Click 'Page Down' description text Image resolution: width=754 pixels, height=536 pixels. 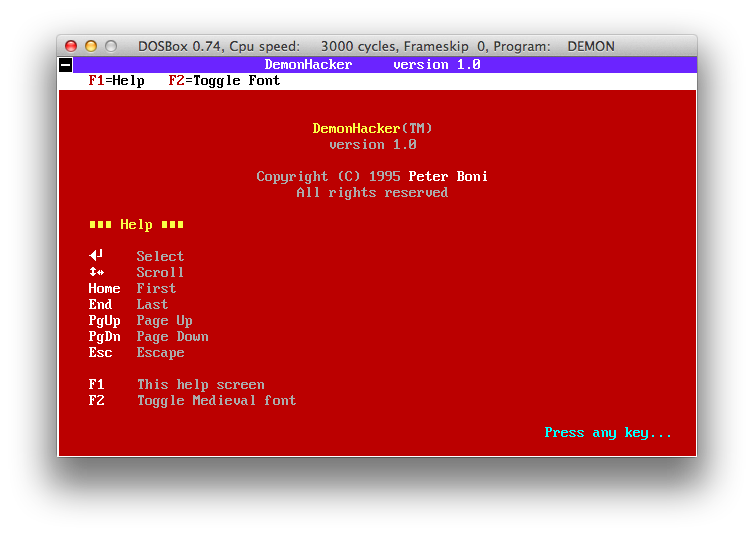[x=173, y=337]
